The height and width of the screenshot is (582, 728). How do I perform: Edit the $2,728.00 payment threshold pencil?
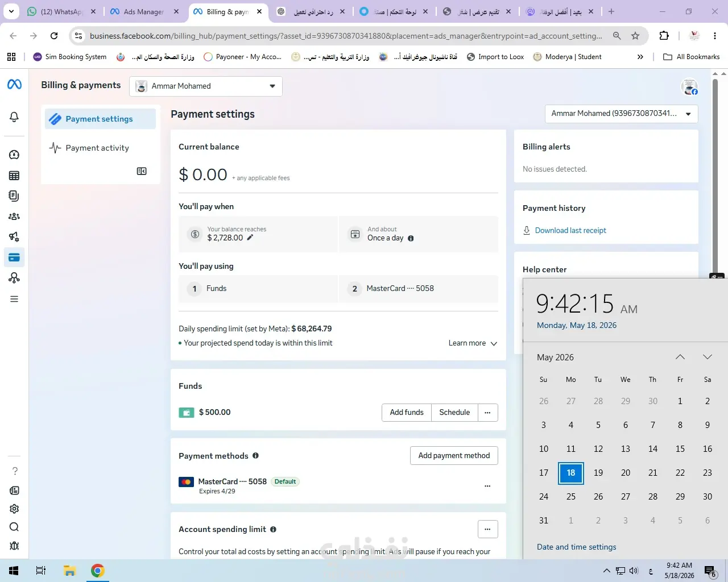click(x=250, y=238)
